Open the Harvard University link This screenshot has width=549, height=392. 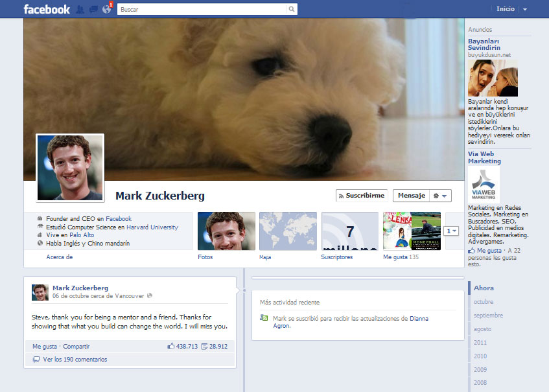[x=152, y=227]
